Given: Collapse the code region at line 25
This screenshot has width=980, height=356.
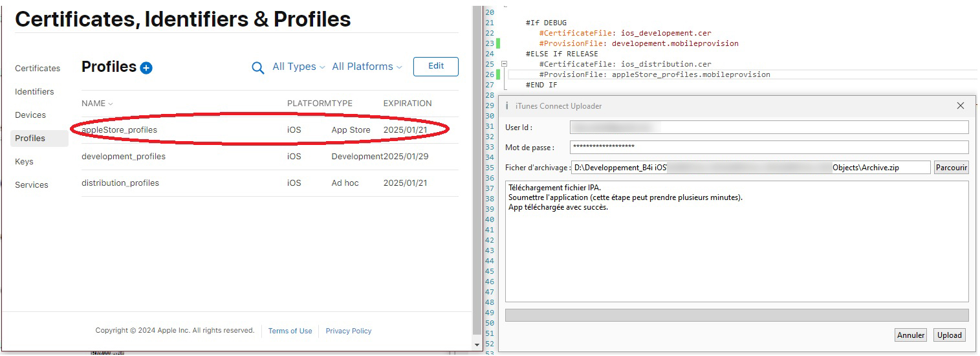Looking at the screenshot, I should (505, 64).
